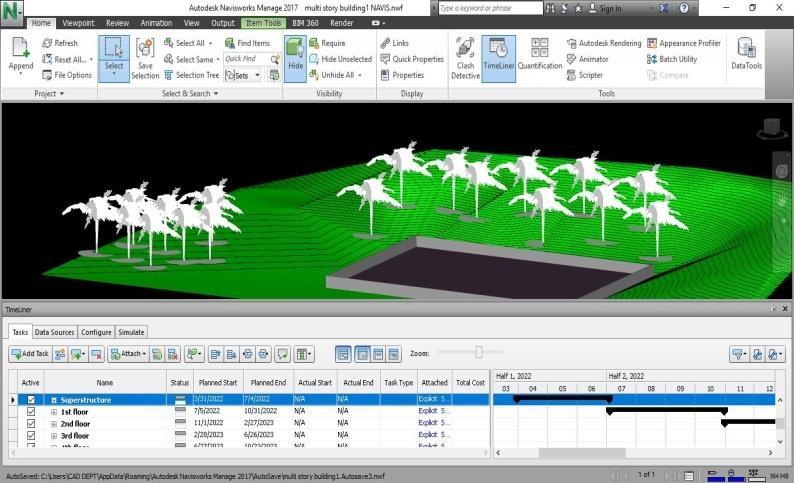Toggle the Hide visibility button
Image resolution: width=794 pixels, height=483 pixels.
coord(295,58)
